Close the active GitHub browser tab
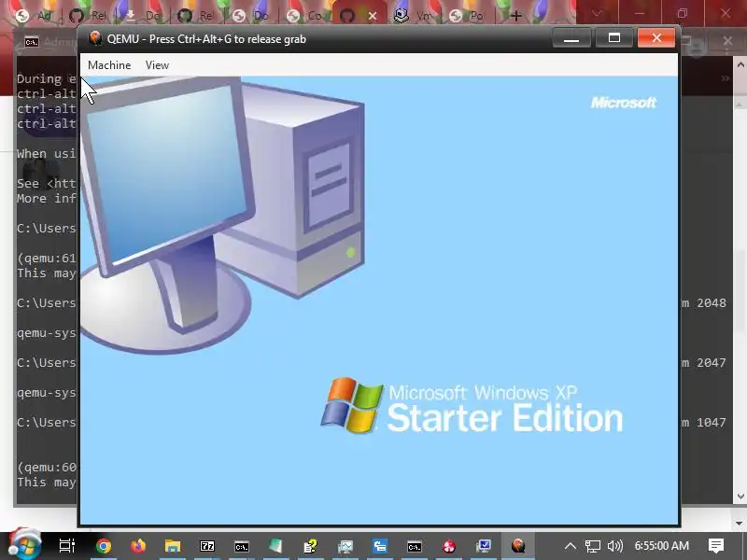747x560 pixels. [373, 16]
